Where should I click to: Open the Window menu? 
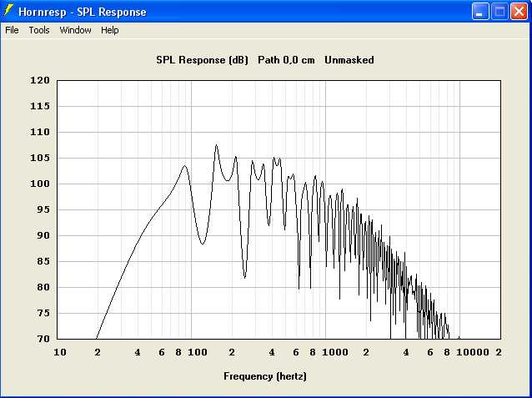75,30
